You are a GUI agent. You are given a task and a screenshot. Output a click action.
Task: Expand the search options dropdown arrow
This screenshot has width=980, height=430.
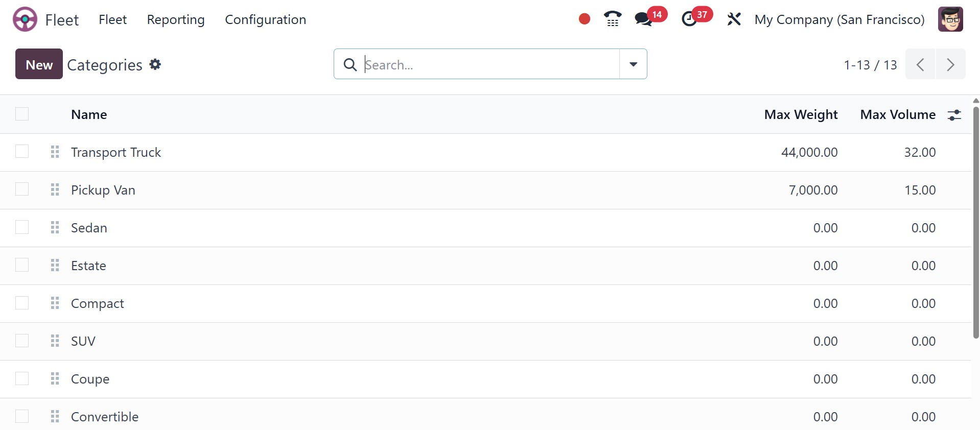pos(633,64)
